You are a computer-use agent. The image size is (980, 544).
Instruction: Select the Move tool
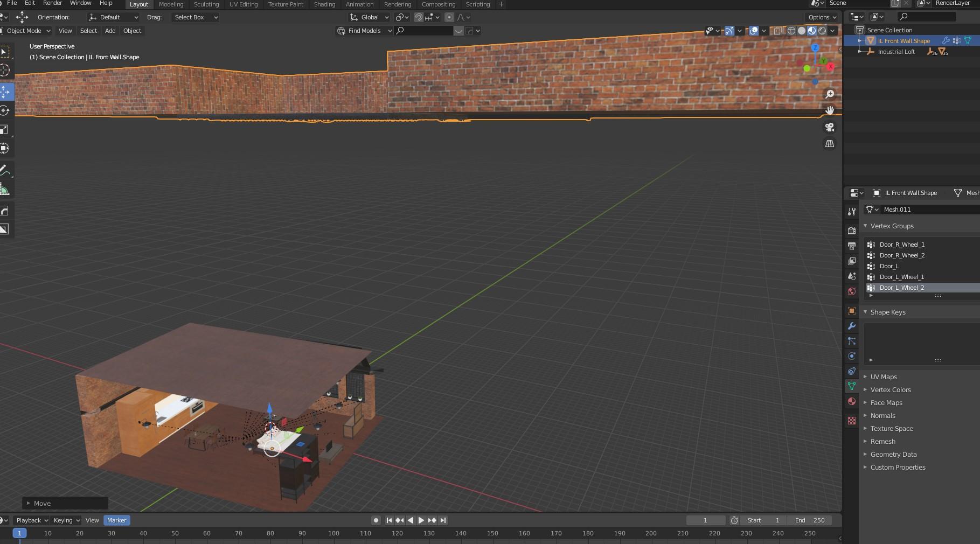(5, 92)
